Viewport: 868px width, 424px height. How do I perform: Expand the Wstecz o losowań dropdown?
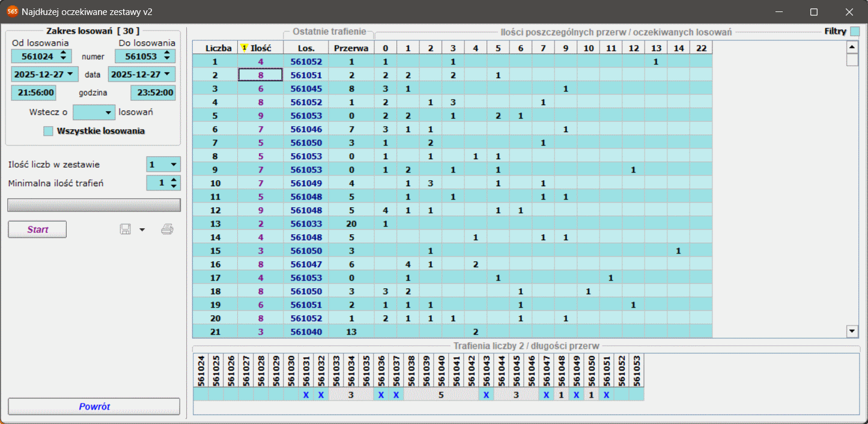(x=108, y=112)
